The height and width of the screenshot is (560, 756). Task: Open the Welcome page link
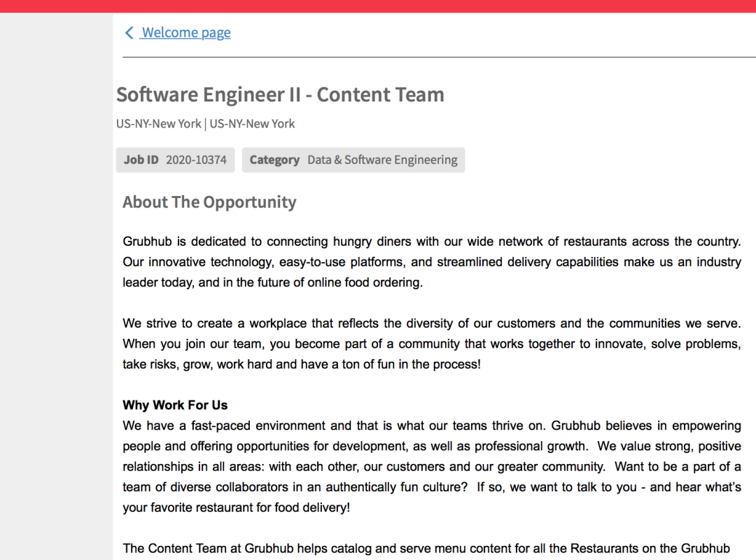[x=186, y=33]
